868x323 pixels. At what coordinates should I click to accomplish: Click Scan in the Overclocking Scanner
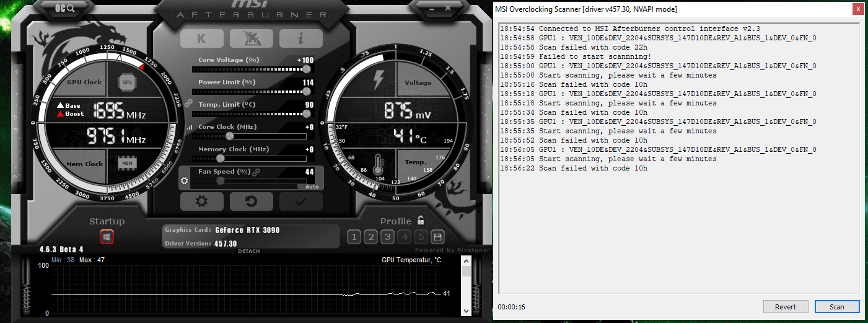coord(837,306)
